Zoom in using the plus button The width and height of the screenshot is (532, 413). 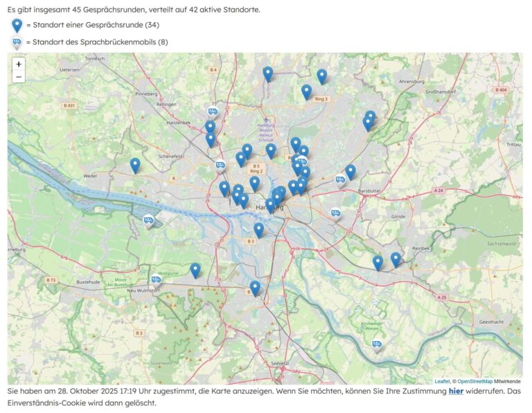click(x=19, y=64)
